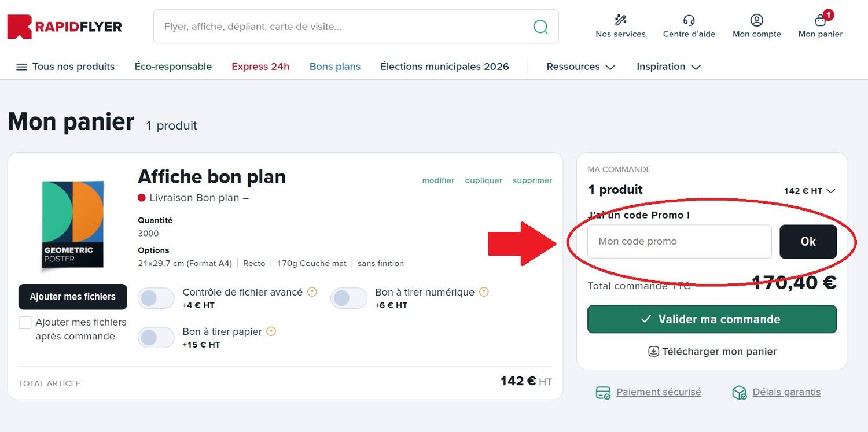The width and height of the screenshot is (868, 432).
Task: Enable the Bon à tirer numérique toggle
Action: (348, 298)
